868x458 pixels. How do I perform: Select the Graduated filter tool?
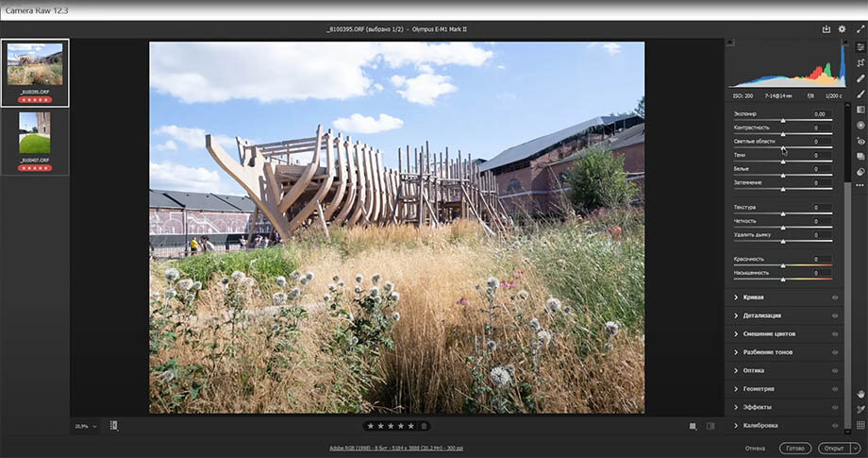coord(860,110)
